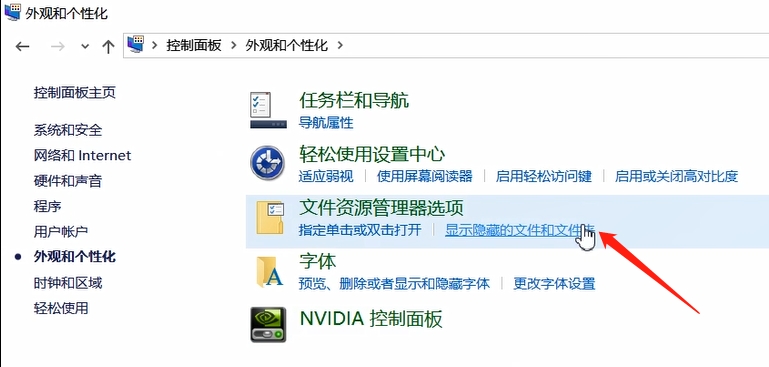769x367 pixels.
Task: Click the 导航属性 link
Action: 326,122
